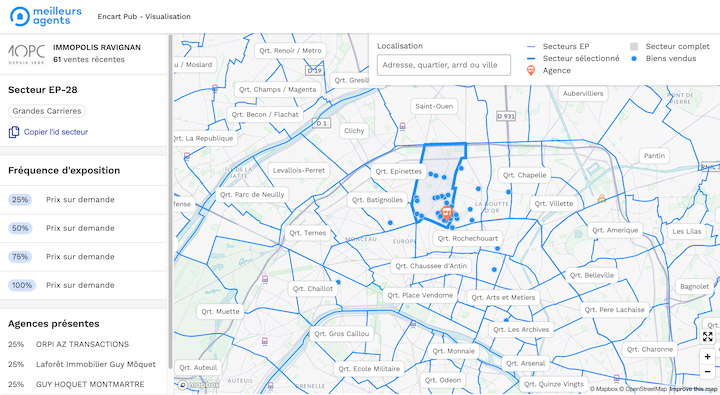Image resolution: width=720 pixels, height=395 pixels.
Task: Open the Copier l'id secteur link
Action: [56, 132]
